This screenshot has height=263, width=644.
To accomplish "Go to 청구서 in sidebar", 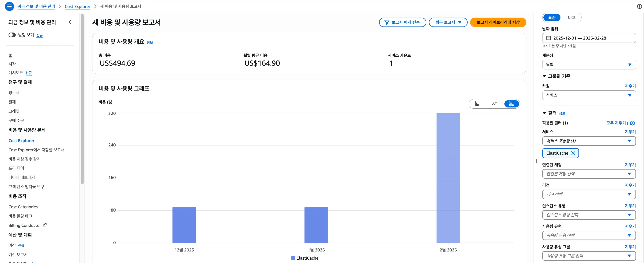I will click(14, 92).
